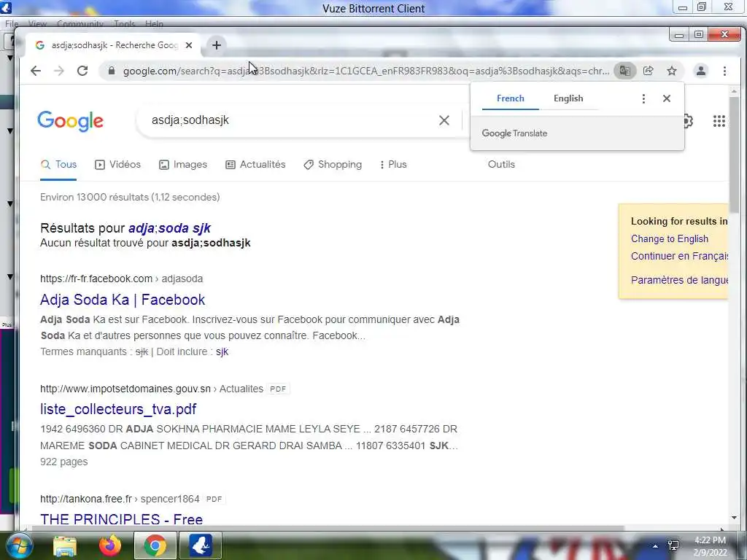Click the Environ 13 000 résultats text
This screenshot has height=560, width=747.
point(130,197)
